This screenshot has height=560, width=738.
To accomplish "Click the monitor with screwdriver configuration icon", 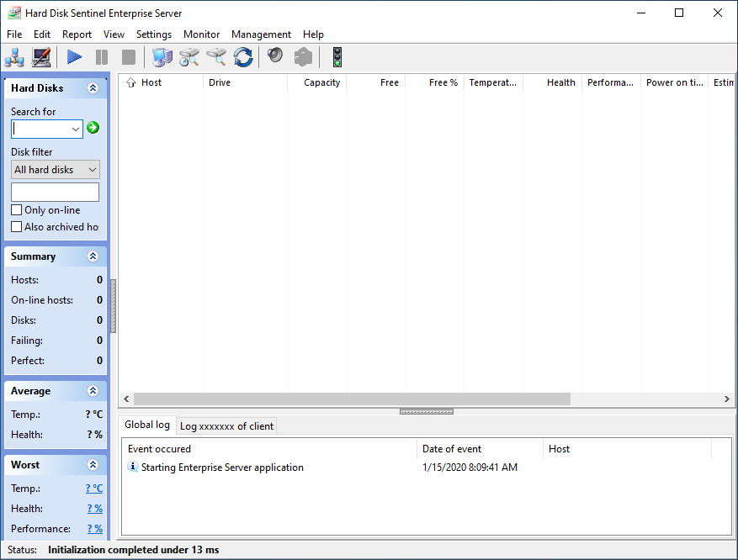I will pyautogui.click(x=41, y=57).
